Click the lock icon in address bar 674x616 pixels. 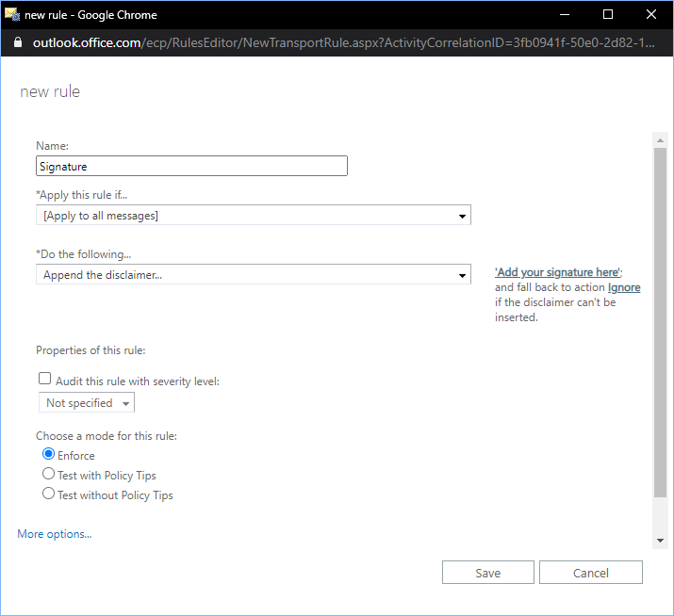click(18, 43)
